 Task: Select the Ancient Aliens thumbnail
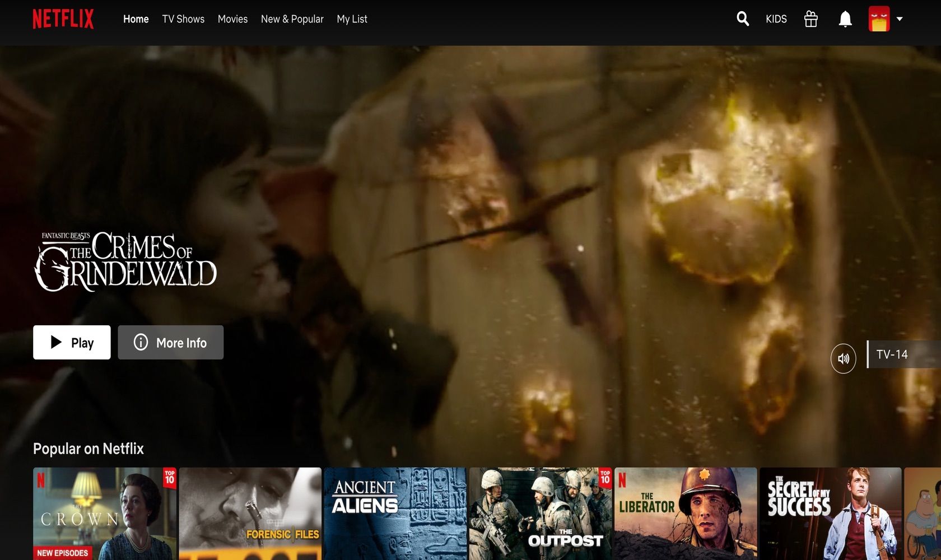[x=395, y=514]
